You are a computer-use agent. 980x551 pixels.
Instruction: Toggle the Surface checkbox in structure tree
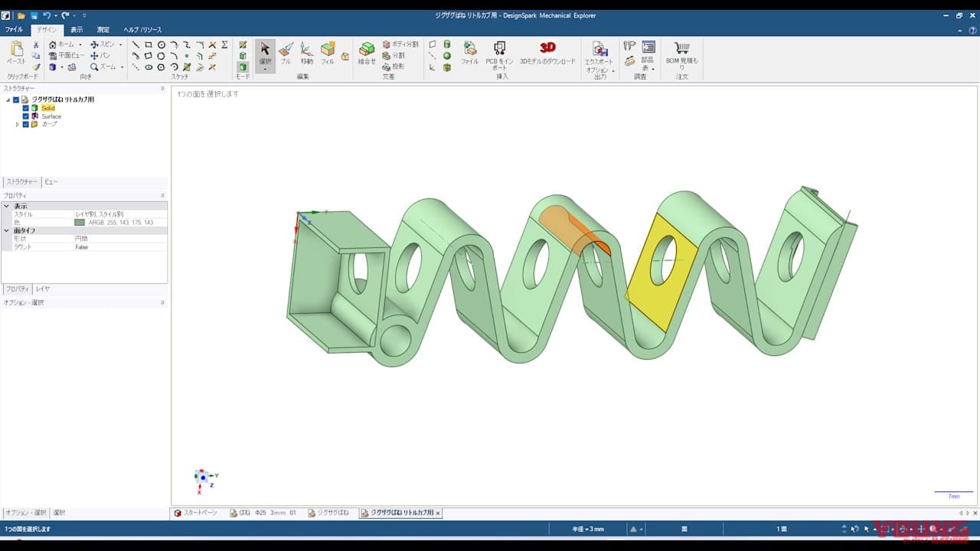click(25, 116)
